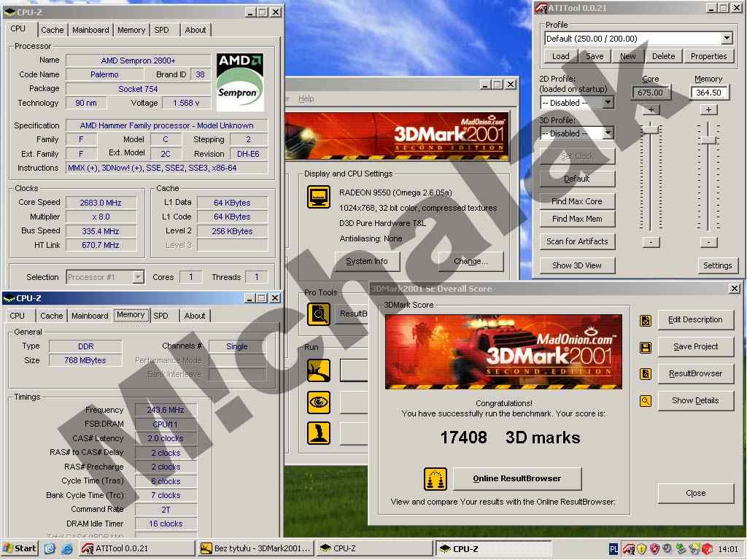Switch to ATITool 0.0.21 taskbar item
Screen dimensions: 747x560
pyautogui.click(x=136, y=548)
